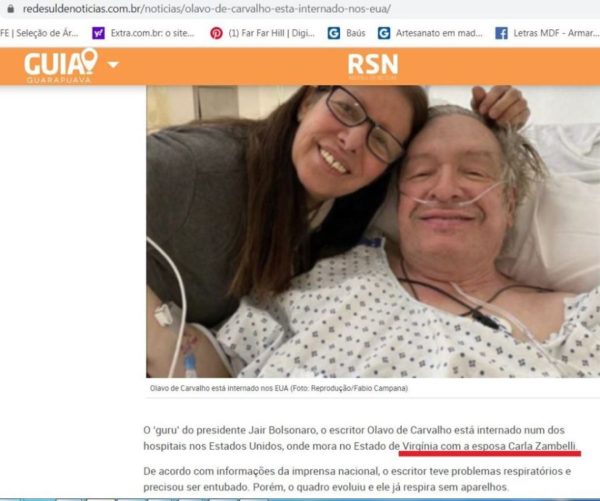Viewport: 600px width, 501px height.
Task: Open the Far Far Hill bookmark
Action: click(x=271, y=33)
